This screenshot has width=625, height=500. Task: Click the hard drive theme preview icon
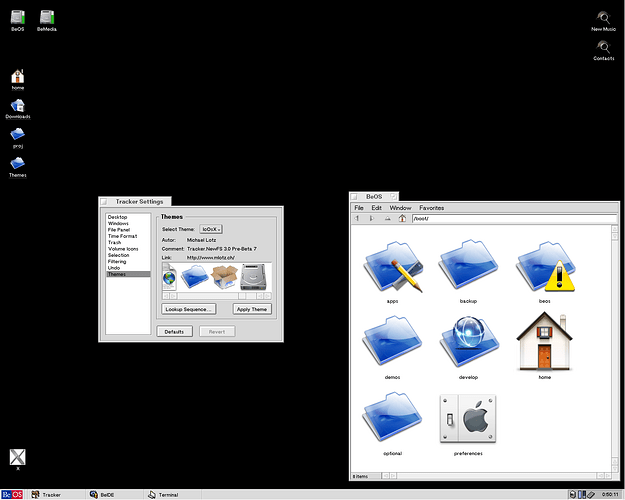[x=253, y=277]
